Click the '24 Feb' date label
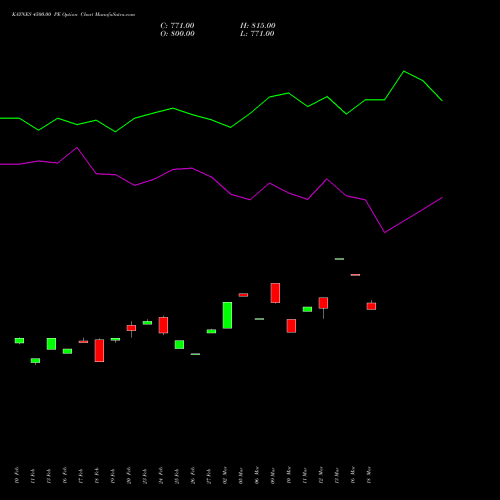The height and width of the screenshot is (500, 500). click(161, 475)
